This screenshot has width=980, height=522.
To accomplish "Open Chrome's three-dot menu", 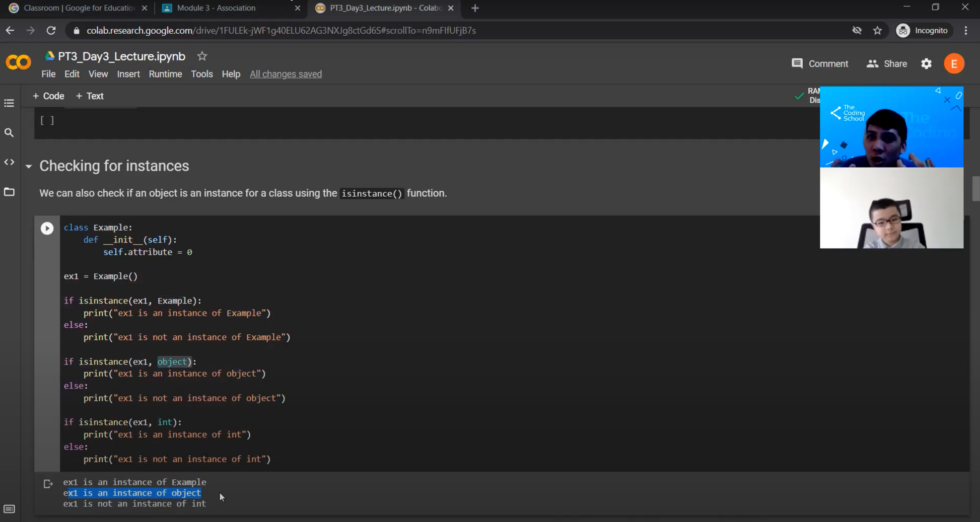I will 966,30.
